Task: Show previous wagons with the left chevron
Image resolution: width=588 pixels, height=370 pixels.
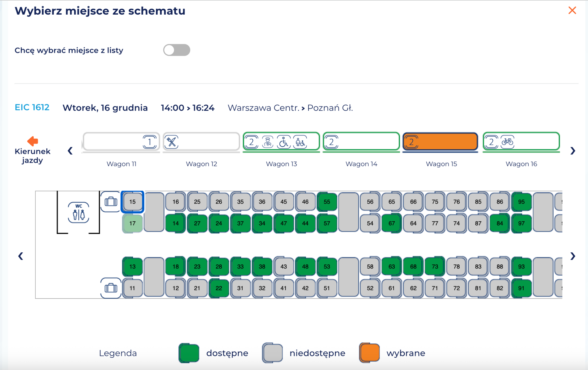Action: pos(70,151)
